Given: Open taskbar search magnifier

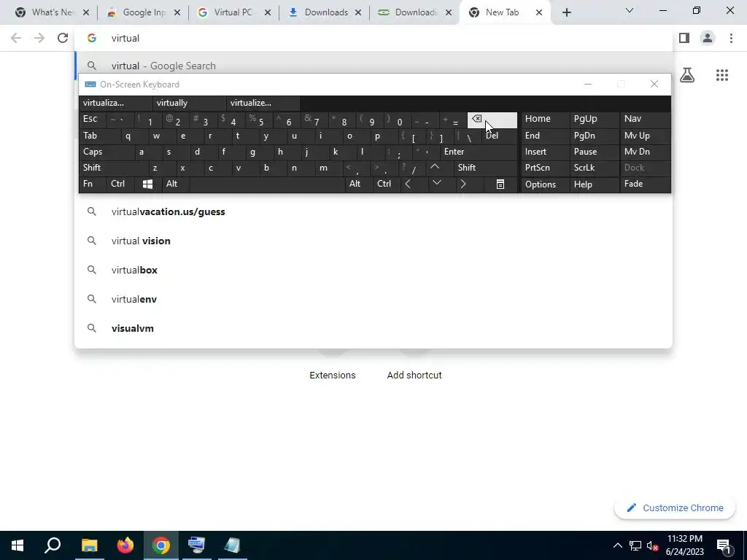Looking at the screenshot, I should coord(53,545).
